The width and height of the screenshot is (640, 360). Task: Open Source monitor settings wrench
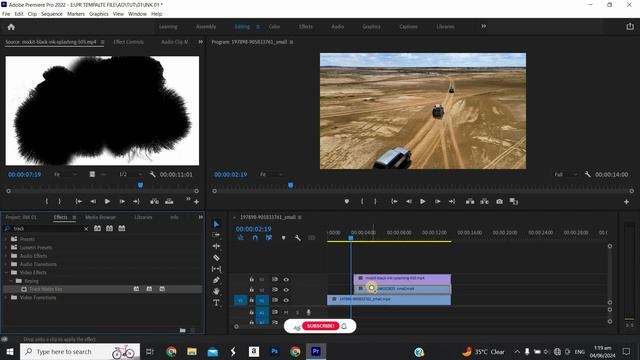pos(152,175)
